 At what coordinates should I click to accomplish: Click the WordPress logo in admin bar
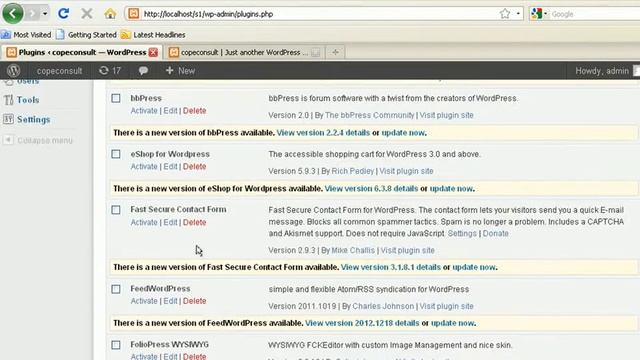(13, 71)
